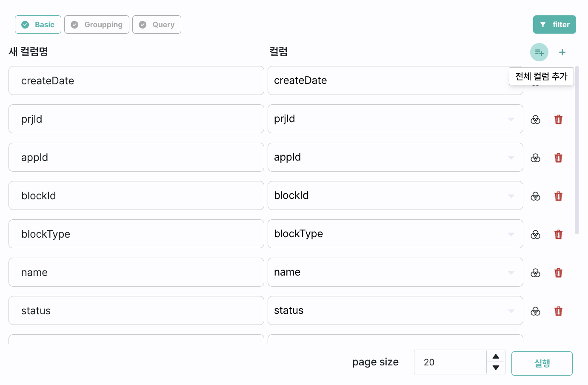Click the vertical scrollbar of column list
This screenshot has width=588, height=385.
point(577,150)
